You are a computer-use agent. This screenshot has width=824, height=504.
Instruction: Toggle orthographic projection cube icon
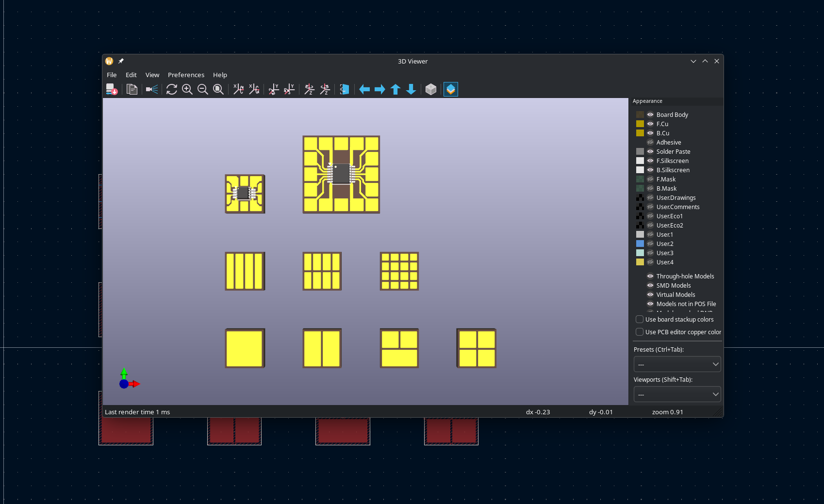pos(430,89)
